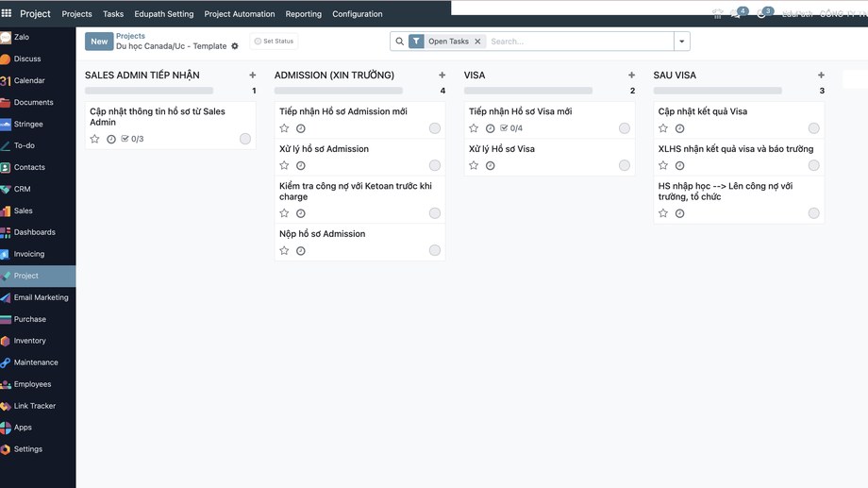Open Invoicing app from sidebar

click(38, 254)
